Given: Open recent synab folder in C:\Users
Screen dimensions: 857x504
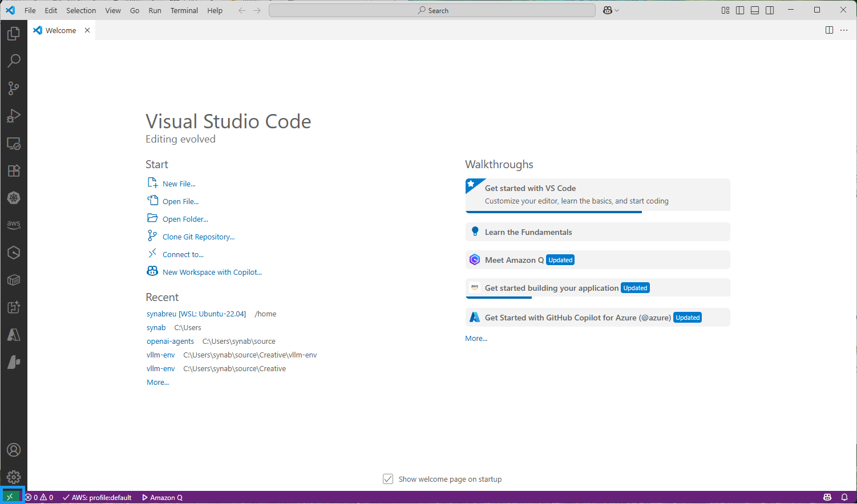Looking at the screenshot, I should 156,328.
